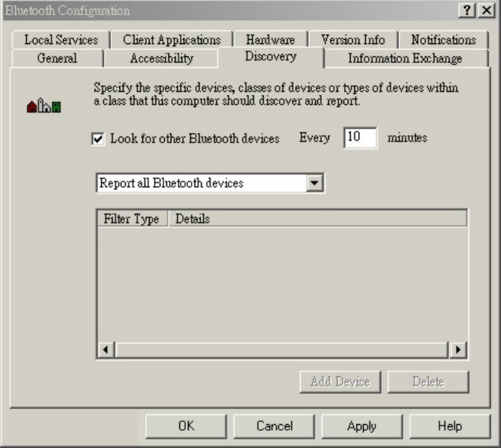This screenshot has width=501, height=448.
Task: Select the Accessibility tab
Action: (x=162, y=58)
